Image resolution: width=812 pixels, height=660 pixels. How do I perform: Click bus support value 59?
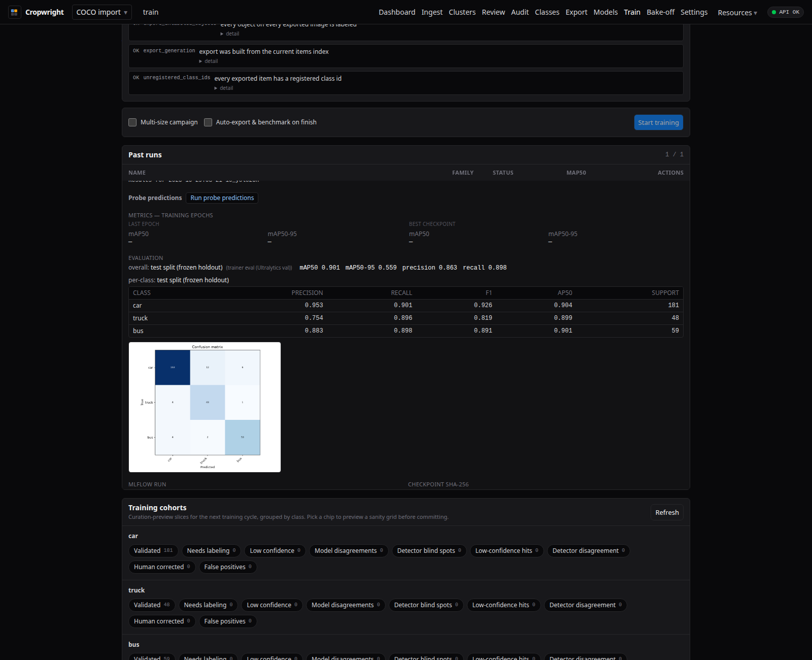[675, 331]
